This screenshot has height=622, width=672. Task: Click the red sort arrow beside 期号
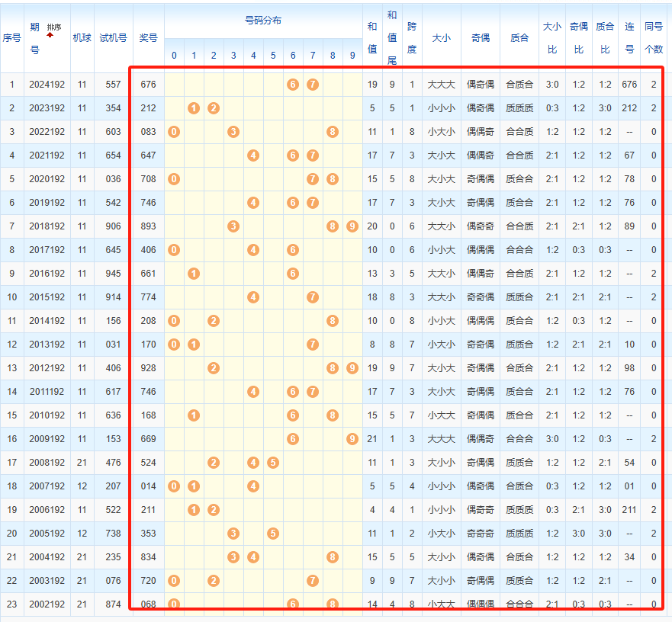[50, 35]
